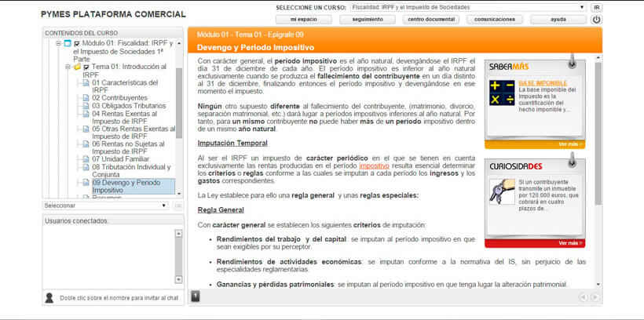
Task: Click the IR button
Action: point(596,7)
